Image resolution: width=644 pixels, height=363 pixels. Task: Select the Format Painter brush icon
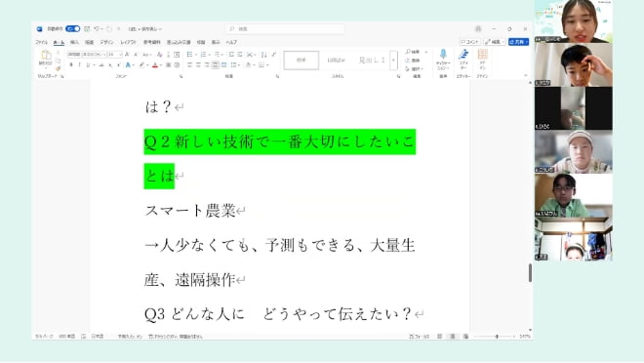[58, 68]
